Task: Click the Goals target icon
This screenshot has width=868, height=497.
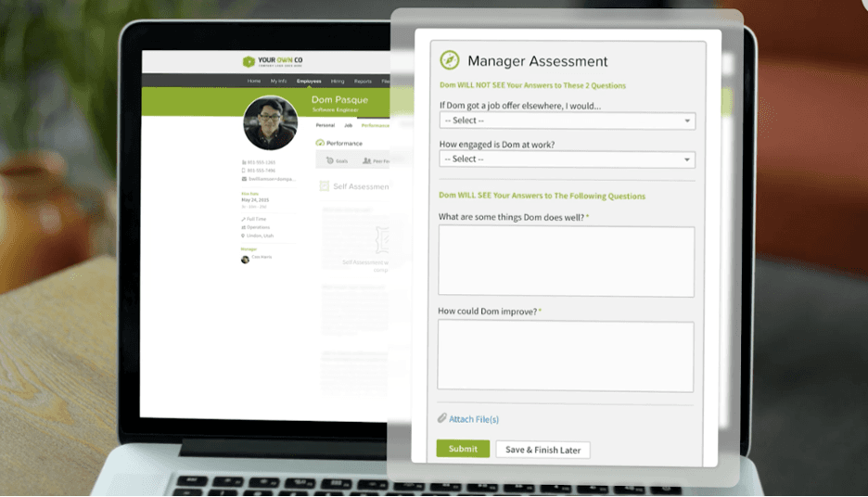Action: 329,160
